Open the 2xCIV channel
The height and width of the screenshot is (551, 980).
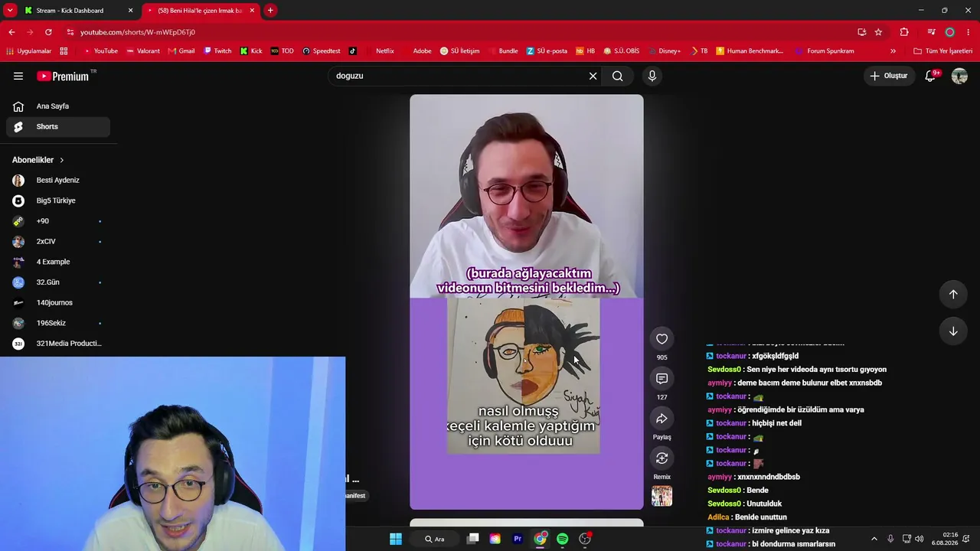tap(58, 242)
